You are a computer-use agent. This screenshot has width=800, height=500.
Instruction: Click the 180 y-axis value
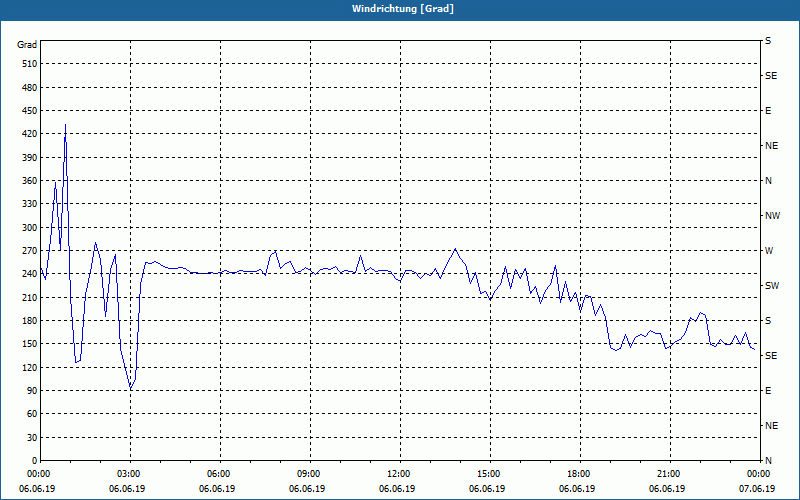pyautogui.click(x=30, y=321)
